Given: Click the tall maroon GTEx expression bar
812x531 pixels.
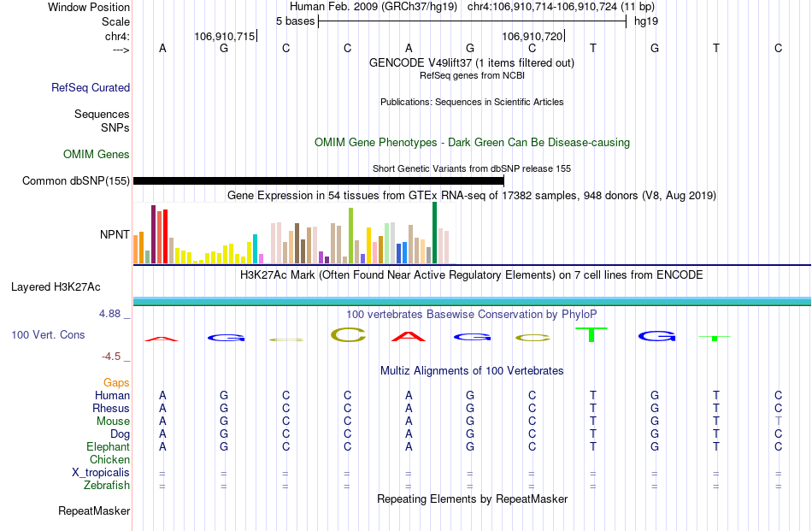Looking at the screenshot, I should (153, 234).
